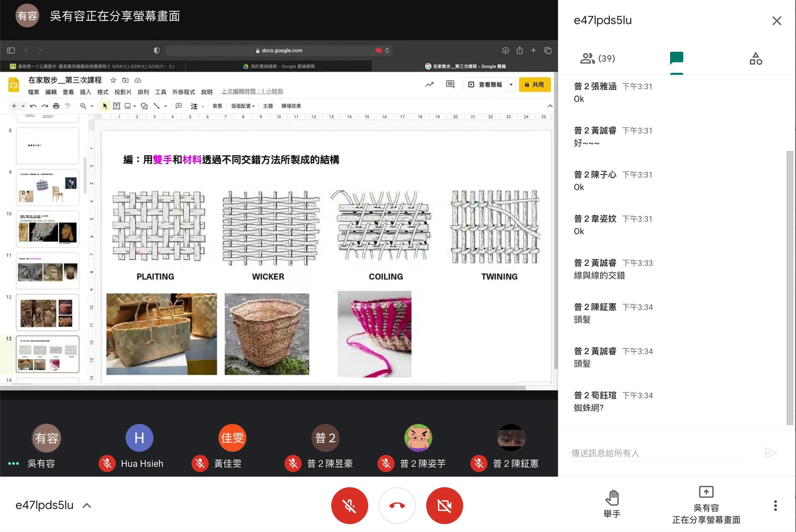Click the chat panel vertical scrollbar
The width and height of the screenshot is (796, 532).
[790, 288]
